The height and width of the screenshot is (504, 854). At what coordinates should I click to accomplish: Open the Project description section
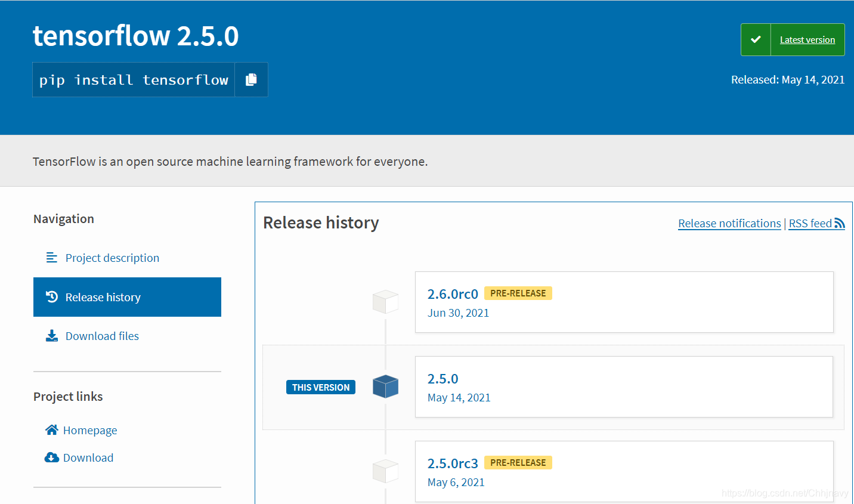112,257
